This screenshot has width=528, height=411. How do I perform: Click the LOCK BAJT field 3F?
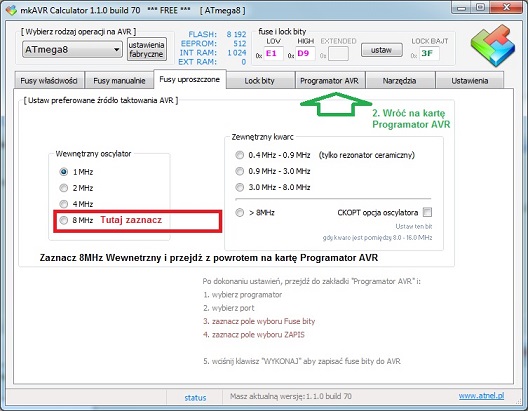coord(429,53)
